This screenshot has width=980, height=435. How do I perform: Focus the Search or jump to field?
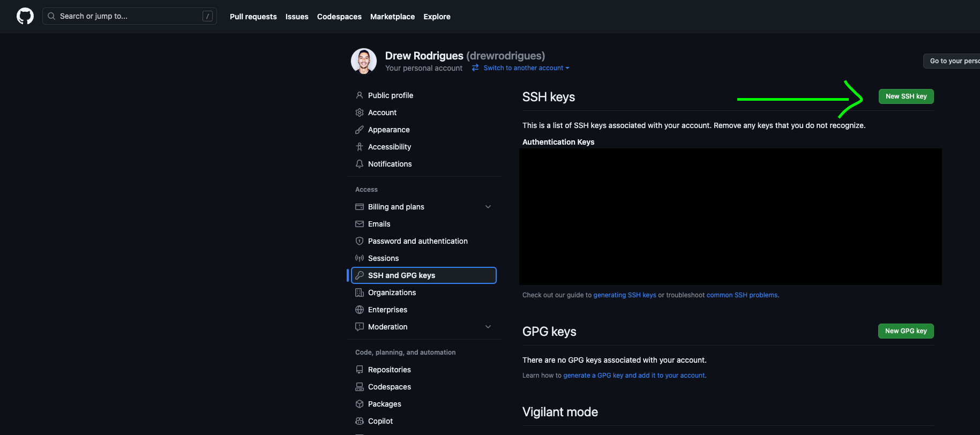coord(129,16)
